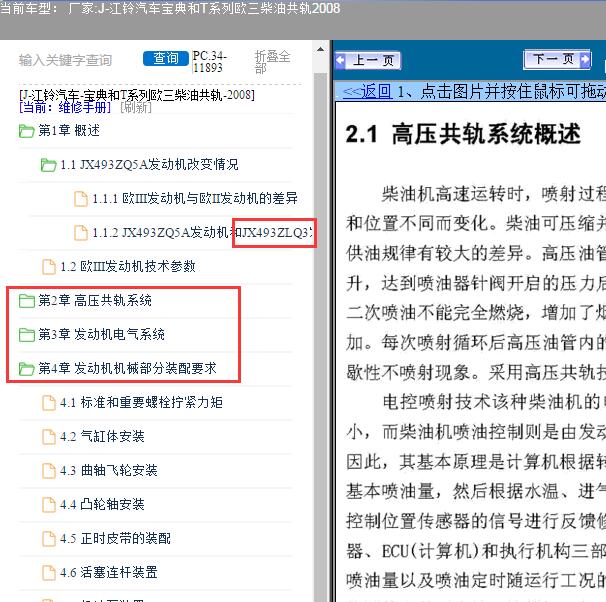Click the [刷新] refresh link
The height and width of the screenshot is (602, 606).
point(136,107)
